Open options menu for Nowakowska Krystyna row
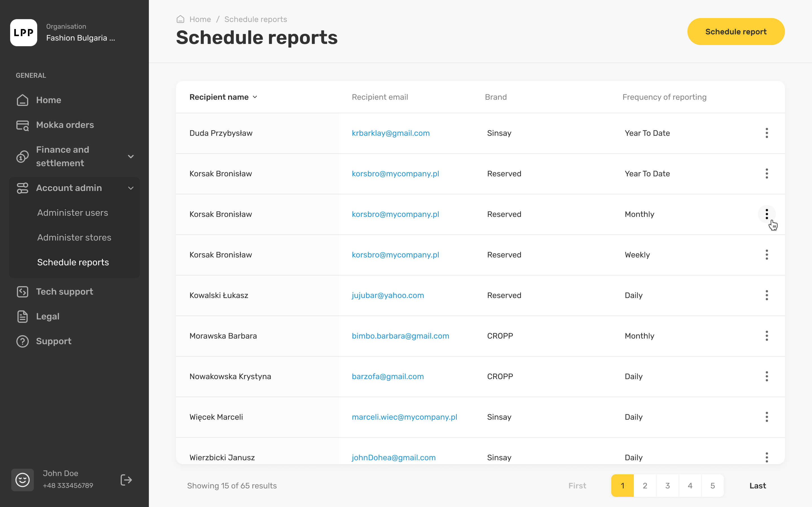Image resolution: width=812 pixels, height=507 pixels. coord(766,377)
